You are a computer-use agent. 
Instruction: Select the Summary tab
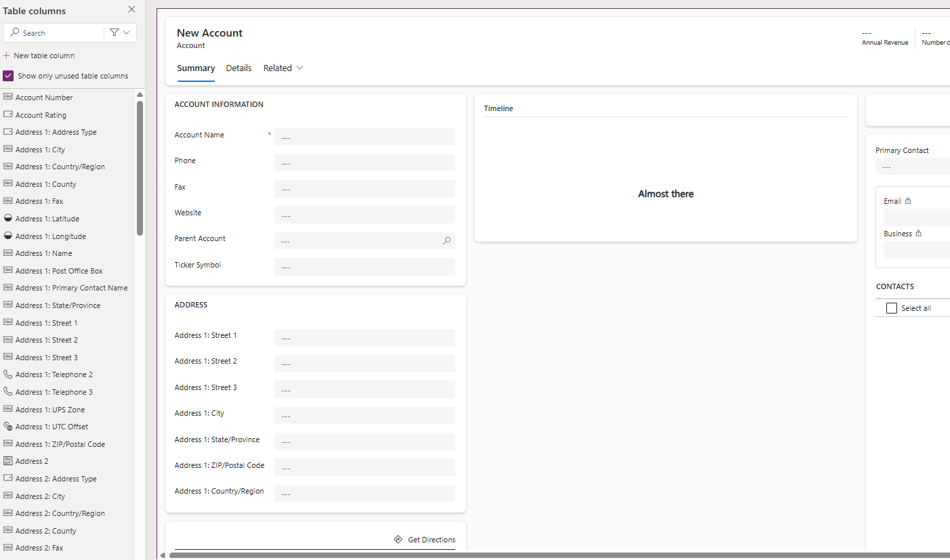196,68
